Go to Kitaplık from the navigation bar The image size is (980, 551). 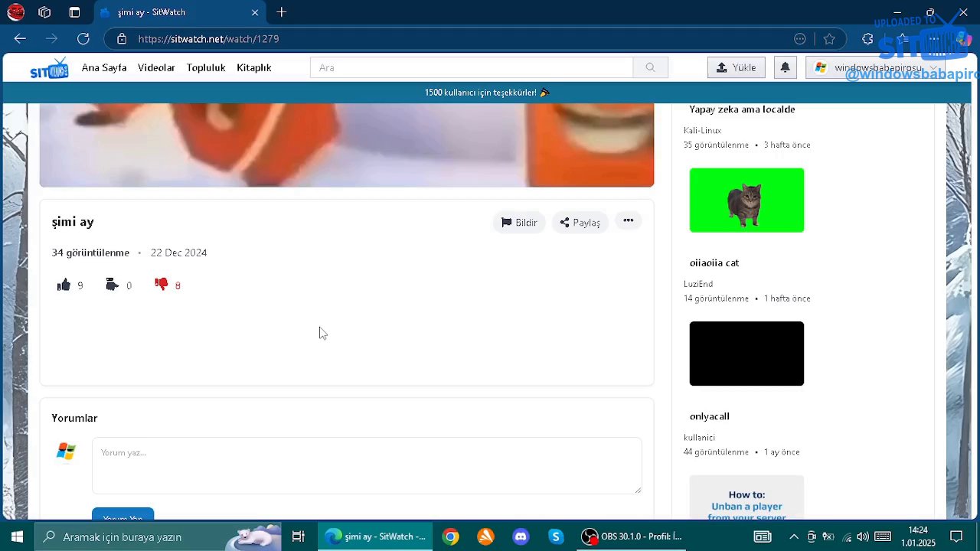(x=253, y=67)
